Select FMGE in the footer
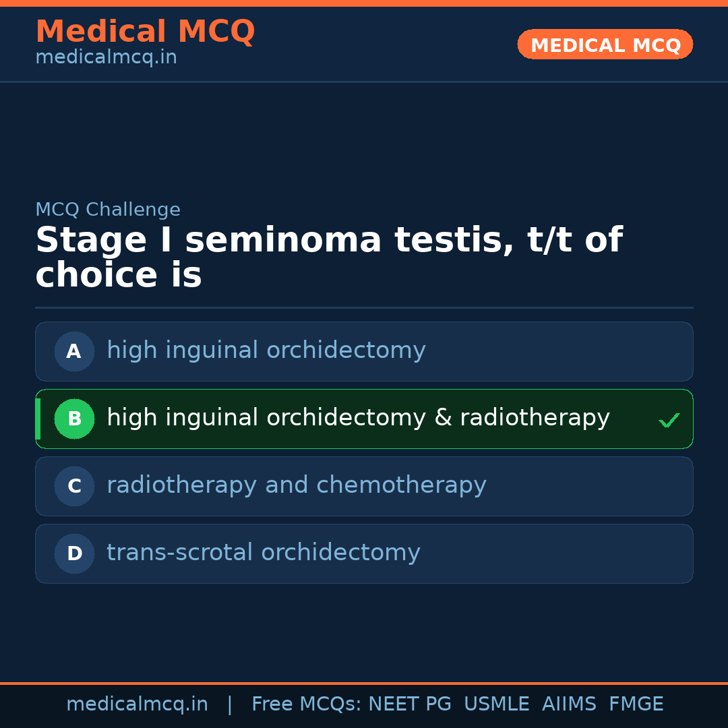This screenshot has width=728, height=728. pyautogui.click(x=636, y=704)
